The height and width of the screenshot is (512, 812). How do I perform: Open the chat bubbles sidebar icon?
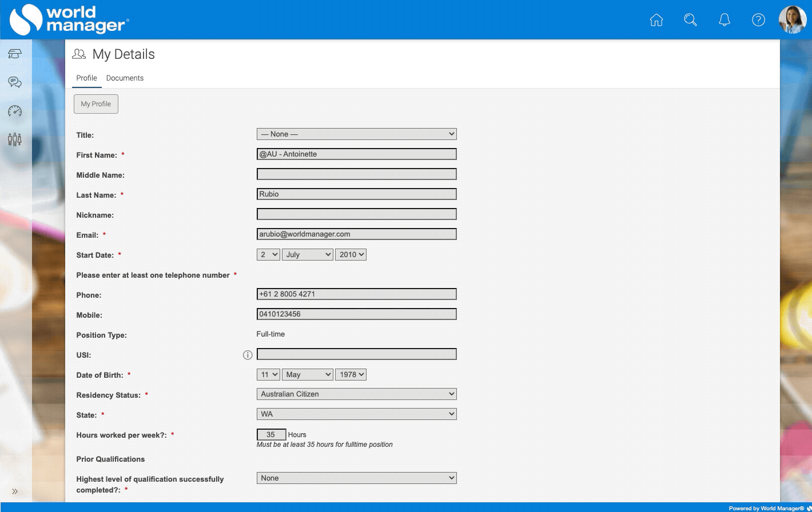pos(15,83)
